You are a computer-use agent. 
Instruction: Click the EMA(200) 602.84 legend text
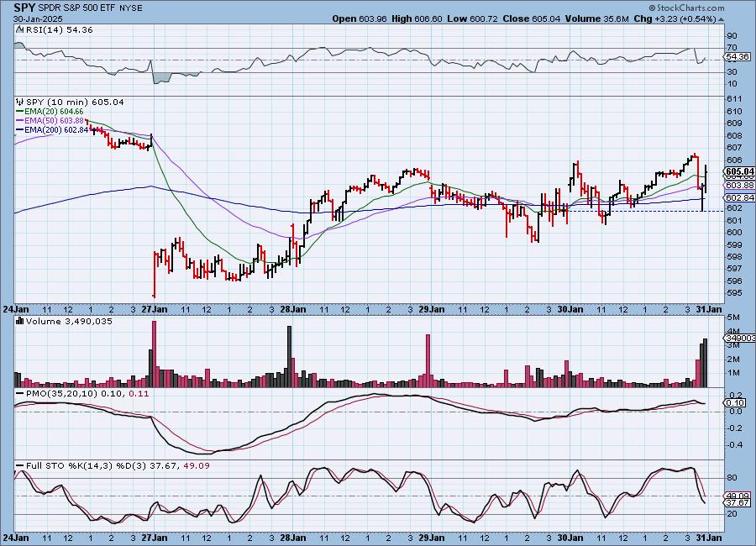[56, 129]
